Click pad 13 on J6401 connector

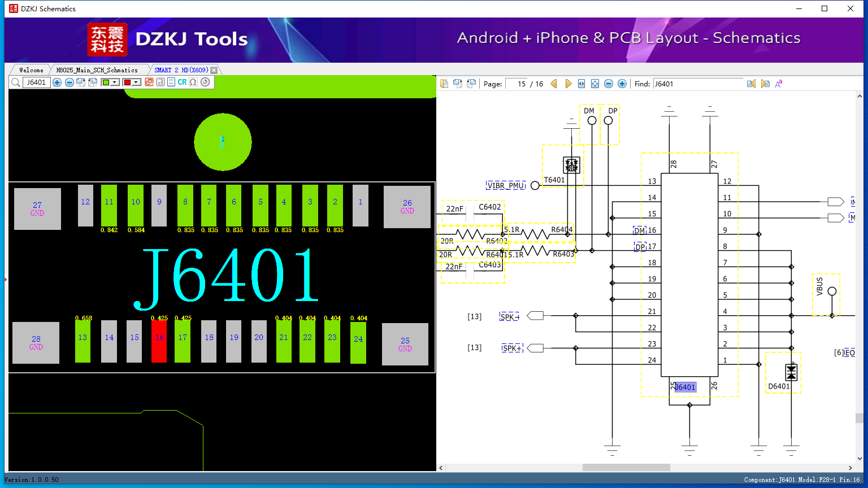click(83, 342)
